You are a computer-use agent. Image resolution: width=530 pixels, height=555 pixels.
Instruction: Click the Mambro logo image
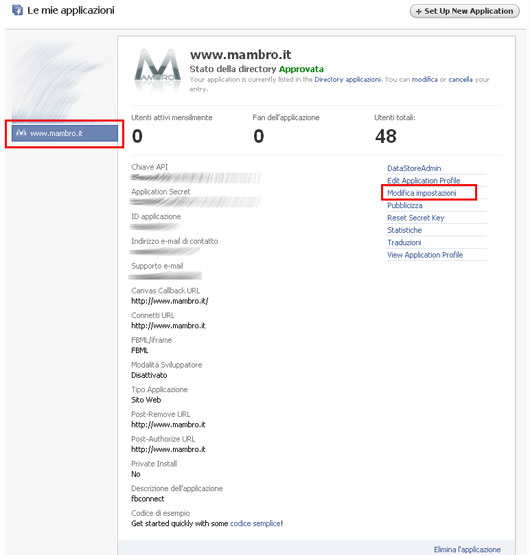point(157,68)
